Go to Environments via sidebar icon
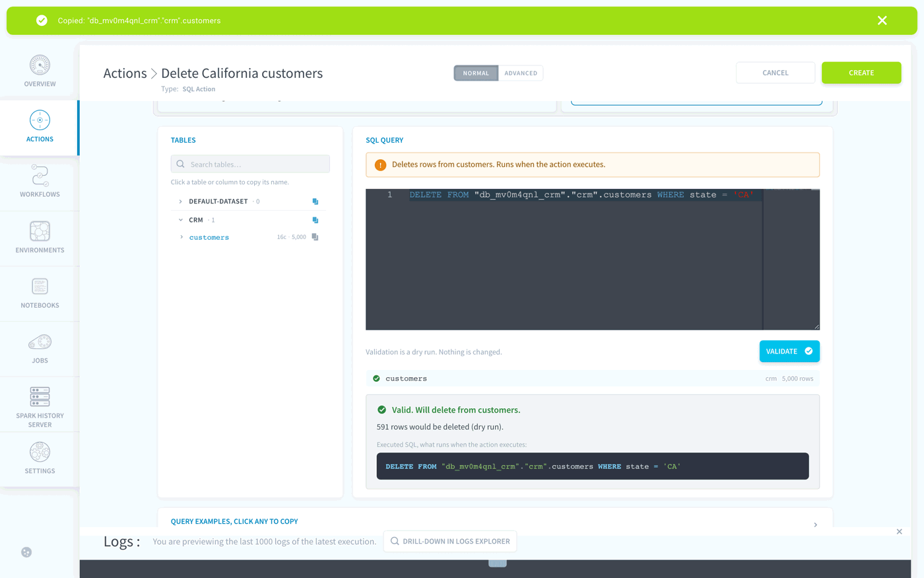924x578 pixels. pyautogui.click(x=40, y=231)
